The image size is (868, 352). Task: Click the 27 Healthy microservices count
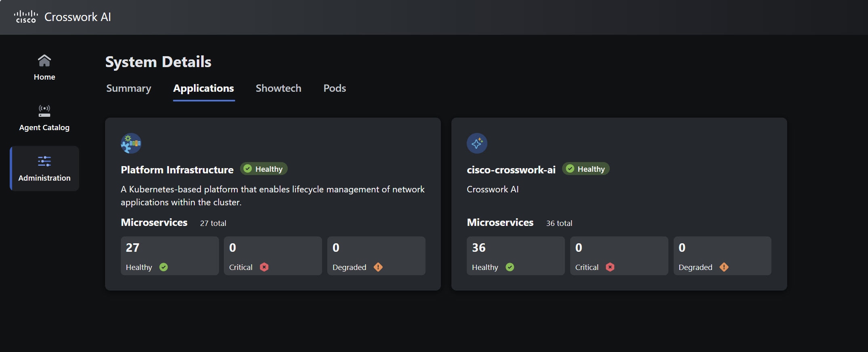(x=133, y=248)
